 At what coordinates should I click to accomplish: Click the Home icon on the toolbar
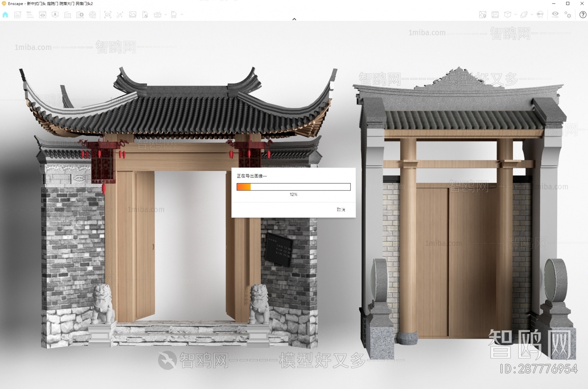click(x=5, y=15)
